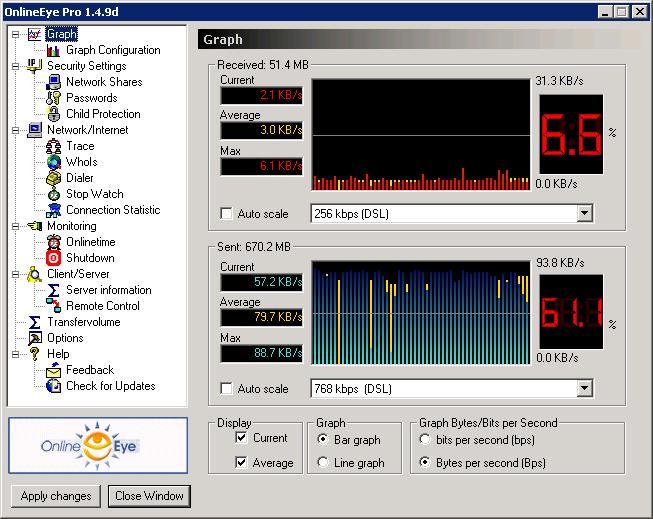Screen dimensions: 653x519
Task: Open the Network Shares page
Action: (x=104, y=82)
